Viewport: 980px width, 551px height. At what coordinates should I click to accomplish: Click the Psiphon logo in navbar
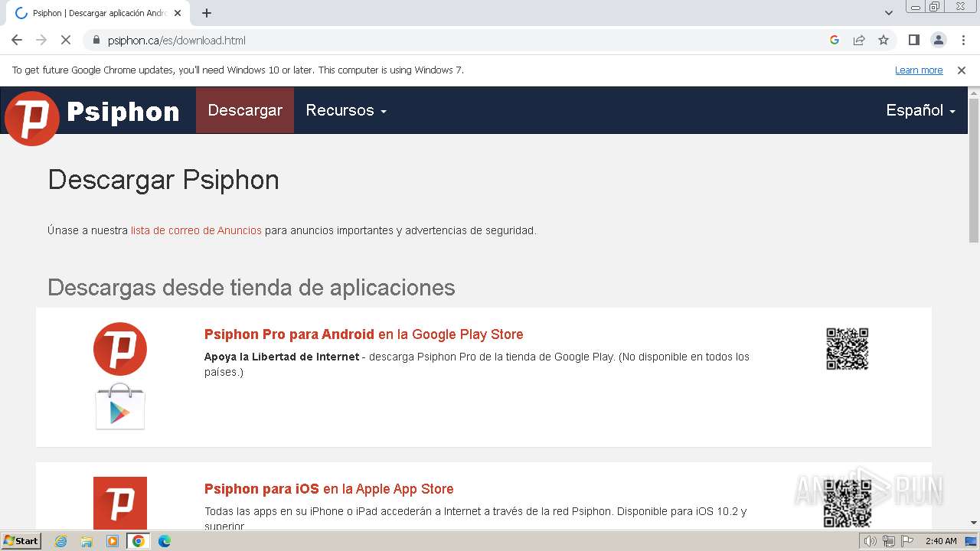pos(92,117)
